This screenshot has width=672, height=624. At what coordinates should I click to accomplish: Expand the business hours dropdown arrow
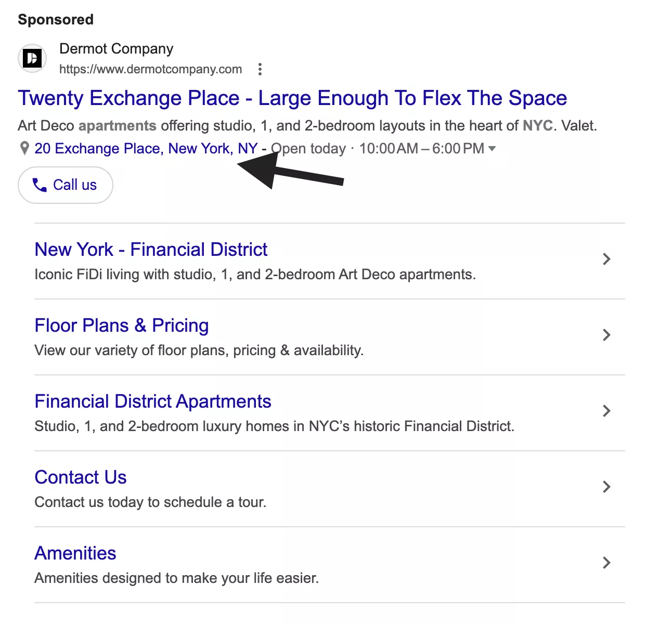492,149
